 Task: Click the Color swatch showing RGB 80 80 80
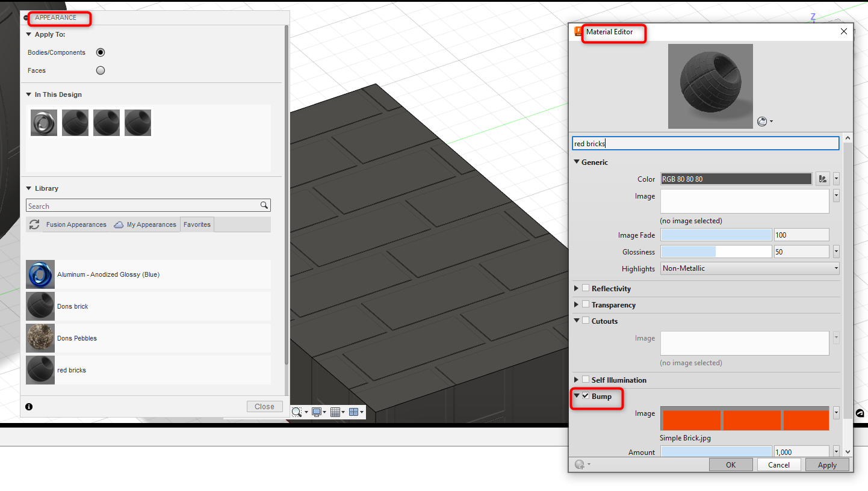click(736, 179)
